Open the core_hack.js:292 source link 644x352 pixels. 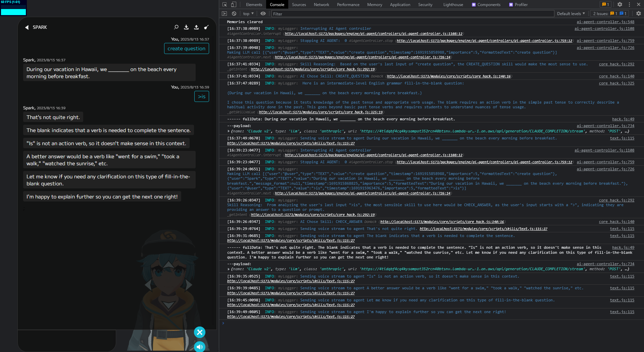pyautogui.click(x=616, y=64)
